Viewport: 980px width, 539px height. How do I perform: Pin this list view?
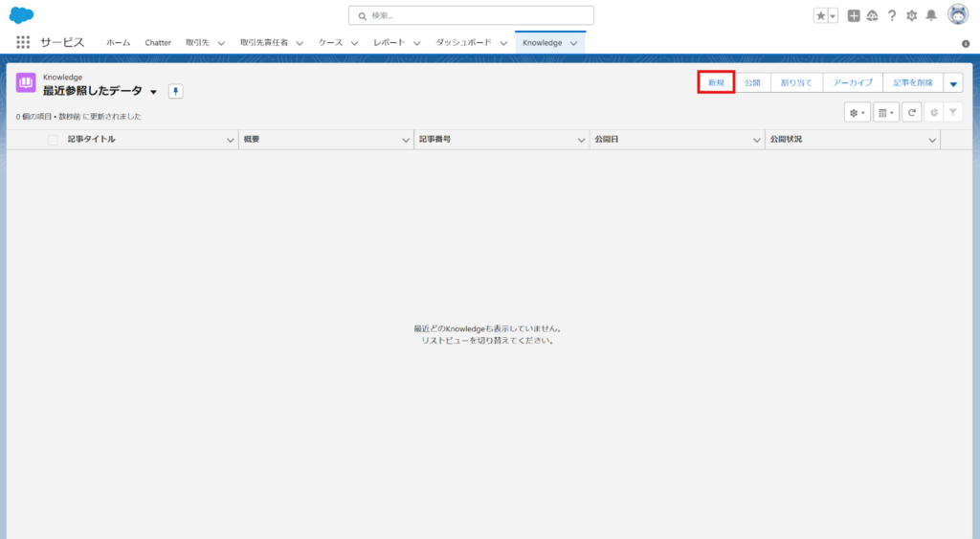[x=175, y=91]
